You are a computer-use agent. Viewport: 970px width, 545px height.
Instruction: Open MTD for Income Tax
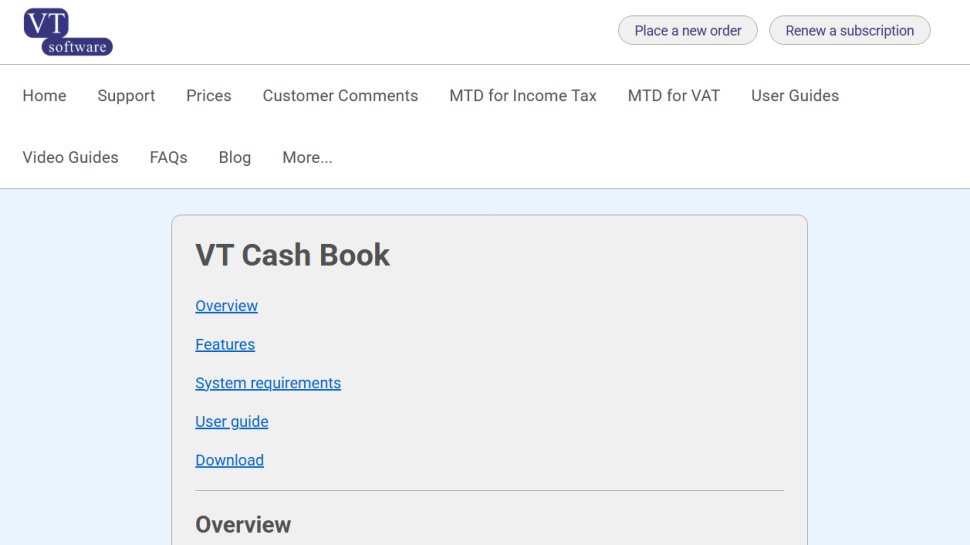(x=523, y=96)
